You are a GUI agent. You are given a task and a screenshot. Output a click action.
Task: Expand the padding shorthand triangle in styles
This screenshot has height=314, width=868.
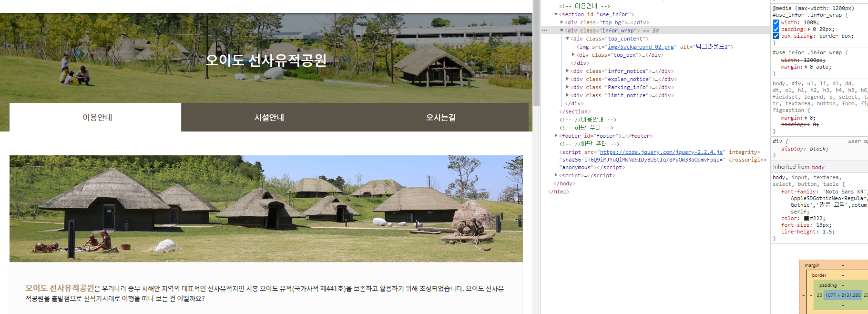tap(809, 29)
